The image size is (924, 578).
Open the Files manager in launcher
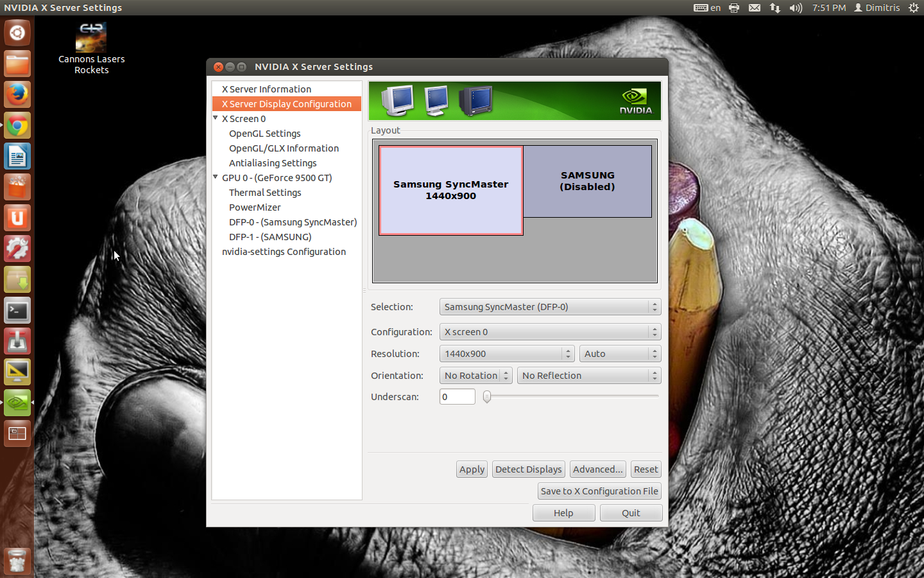[x=17, y=64]
